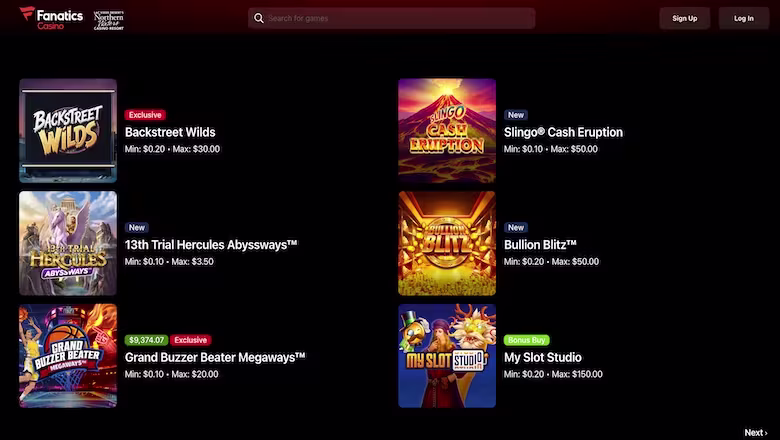Click the Log In button

coord(744,18)
